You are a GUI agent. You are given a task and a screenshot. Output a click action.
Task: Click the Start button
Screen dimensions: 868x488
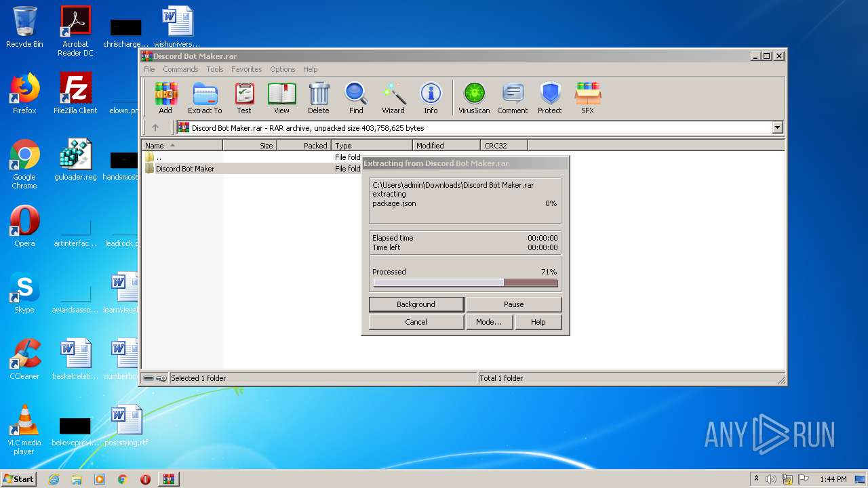pyautogui.click(x=18, y=479)
